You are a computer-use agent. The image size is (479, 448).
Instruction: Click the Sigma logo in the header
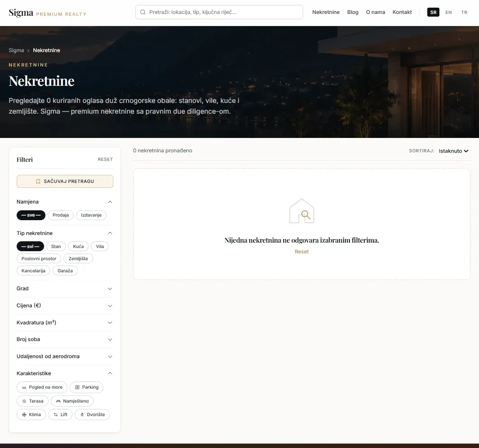[x=48, y=13]
